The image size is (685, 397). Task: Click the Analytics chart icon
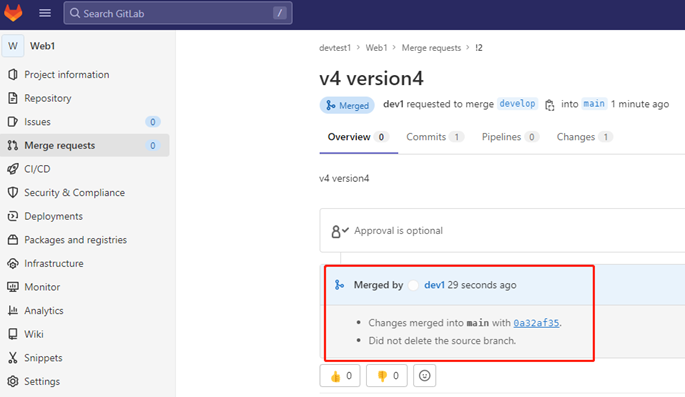13,311
